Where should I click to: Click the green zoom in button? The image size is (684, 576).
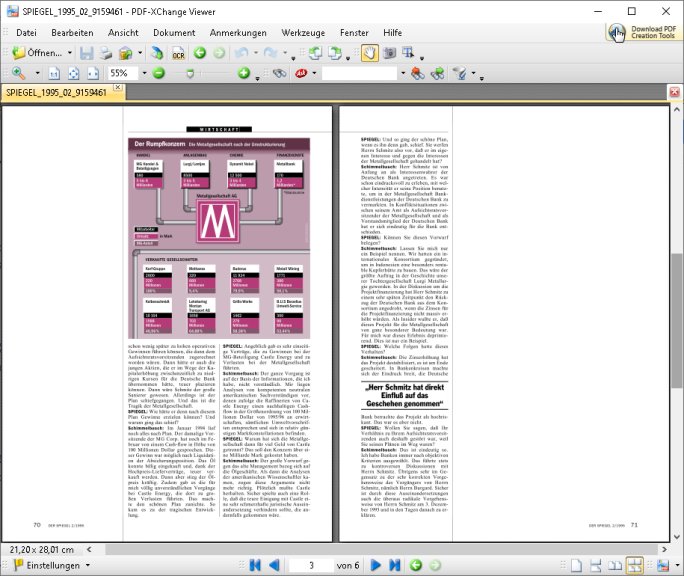244,74
